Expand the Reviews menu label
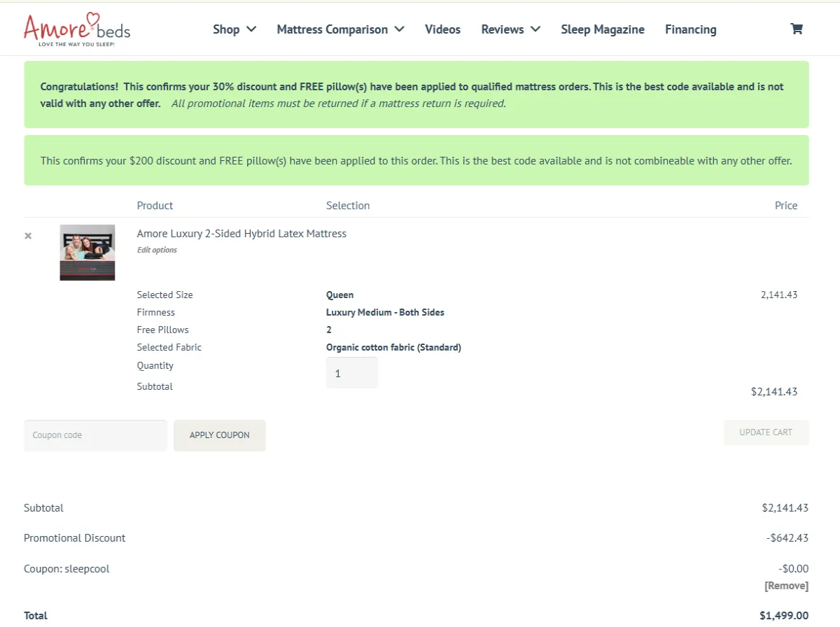840x627 pixels. tap(502, 29)
